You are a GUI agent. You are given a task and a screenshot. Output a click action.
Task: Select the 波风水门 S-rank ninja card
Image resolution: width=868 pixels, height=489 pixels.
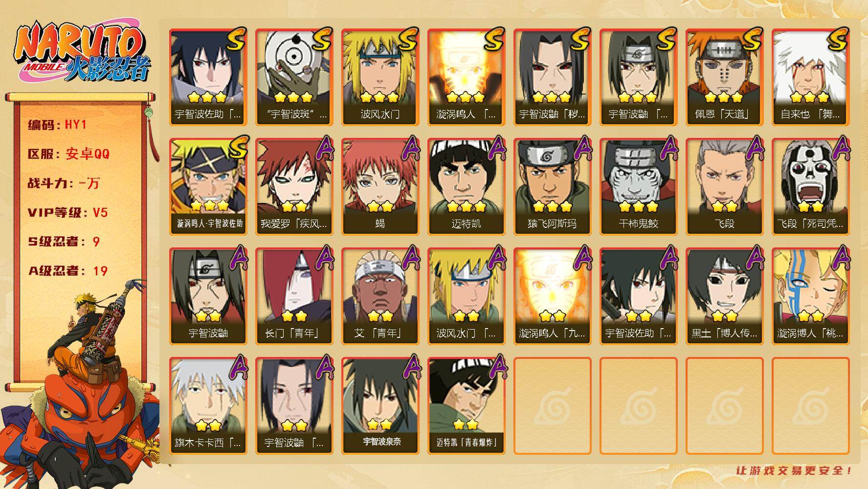click(380, 77)
